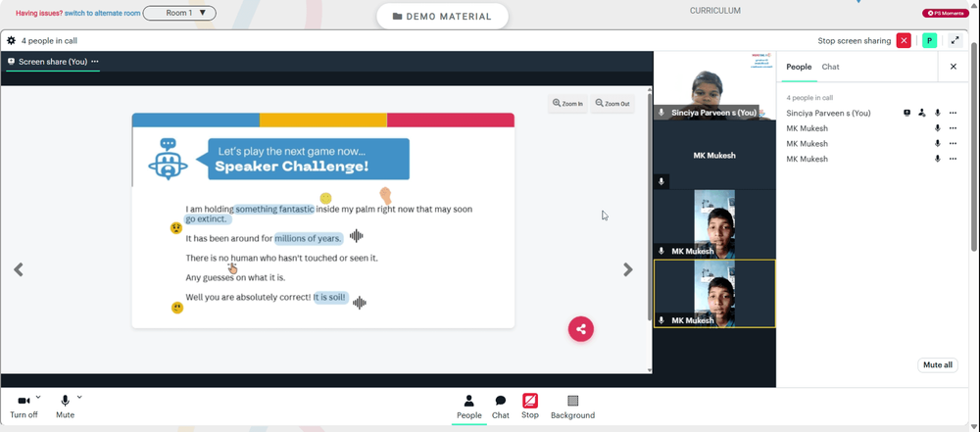Click mic icon on MK Mukesh tile without video
This screenshot has width=980, height=432.
click(x=661, y=182)
